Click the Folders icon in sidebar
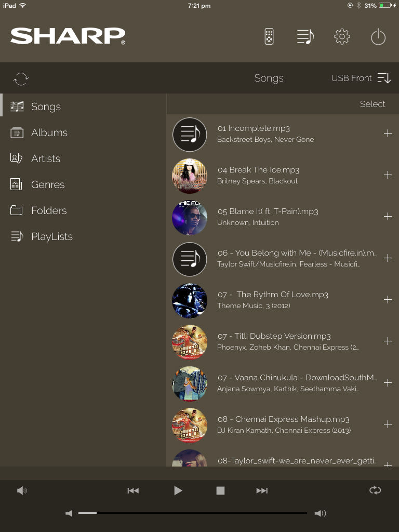 pos(16,210)
